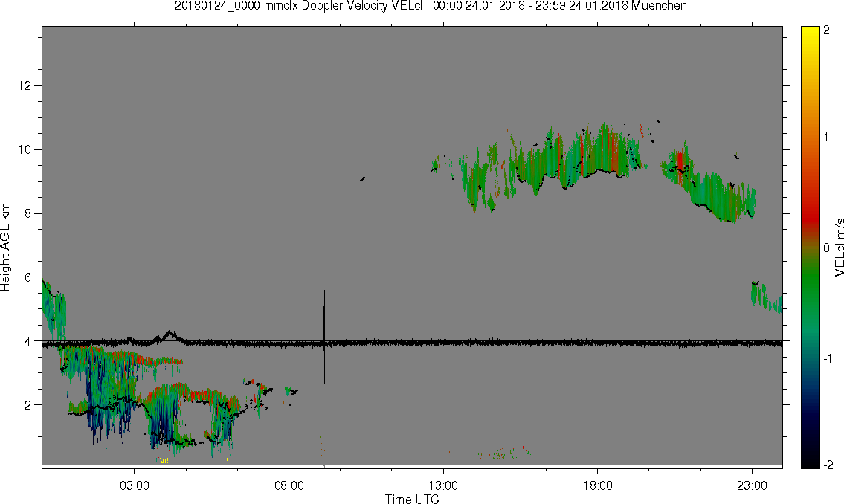The image size is (844, 504).
Task: Click the black bottom of the colorbar
Action: click(810, 460)
